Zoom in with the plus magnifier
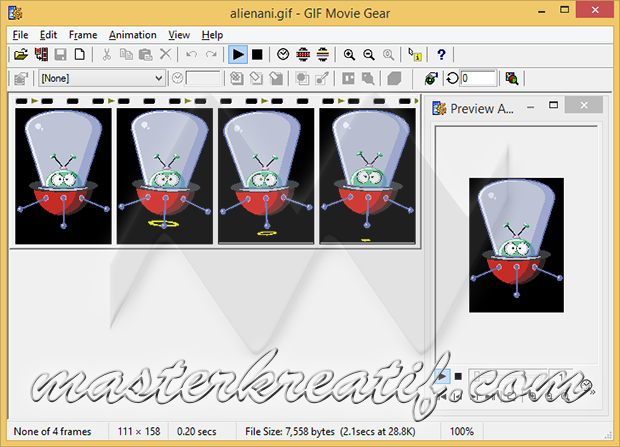Screen dimensions: 620x447 [x=349, y=54]
